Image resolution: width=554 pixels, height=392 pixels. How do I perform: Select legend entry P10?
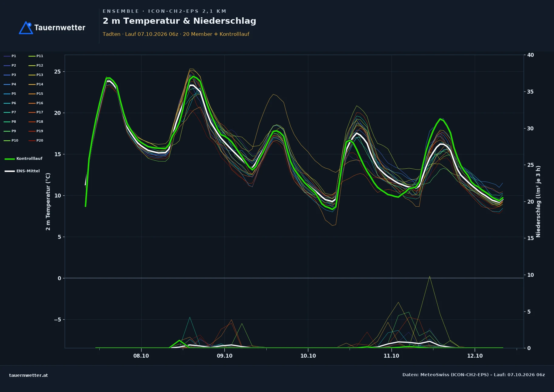[x=11, y=141]
